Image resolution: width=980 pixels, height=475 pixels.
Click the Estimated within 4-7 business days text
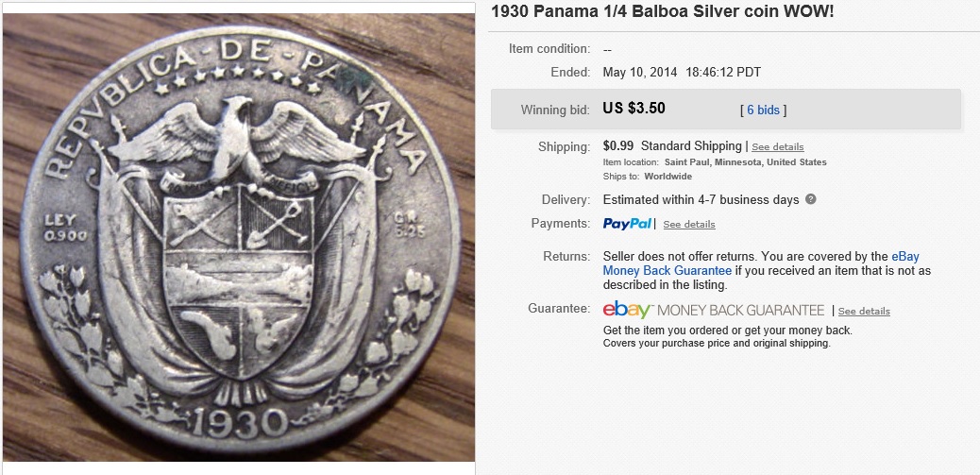tap(701, 200)
